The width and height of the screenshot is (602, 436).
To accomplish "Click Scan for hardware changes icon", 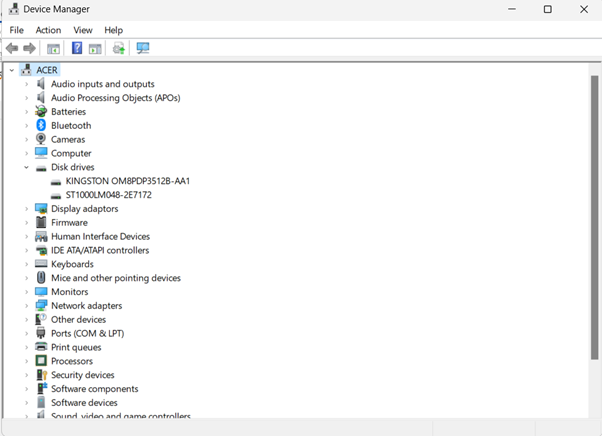I will click(x=143, y=48).
